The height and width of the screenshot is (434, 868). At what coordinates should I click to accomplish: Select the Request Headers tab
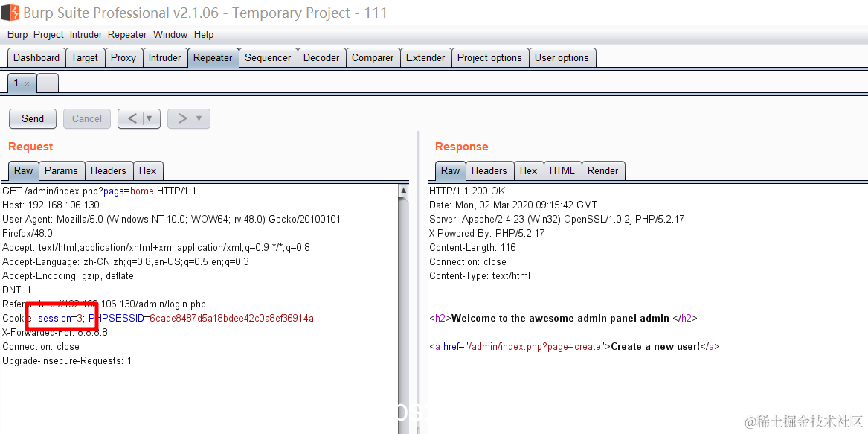(109, 170)
